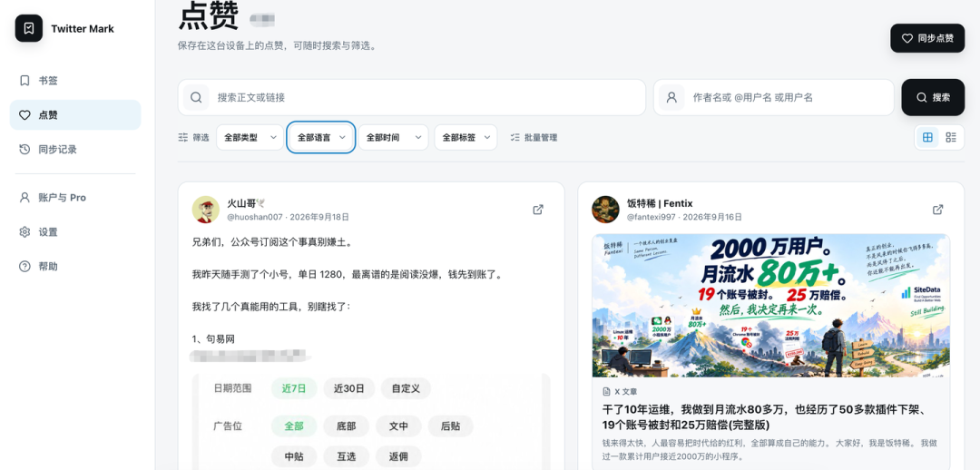Select 后贴 ad position chip
Viewport: 980px width, 470px height.
pyautogui.click(x=451, y=426)
